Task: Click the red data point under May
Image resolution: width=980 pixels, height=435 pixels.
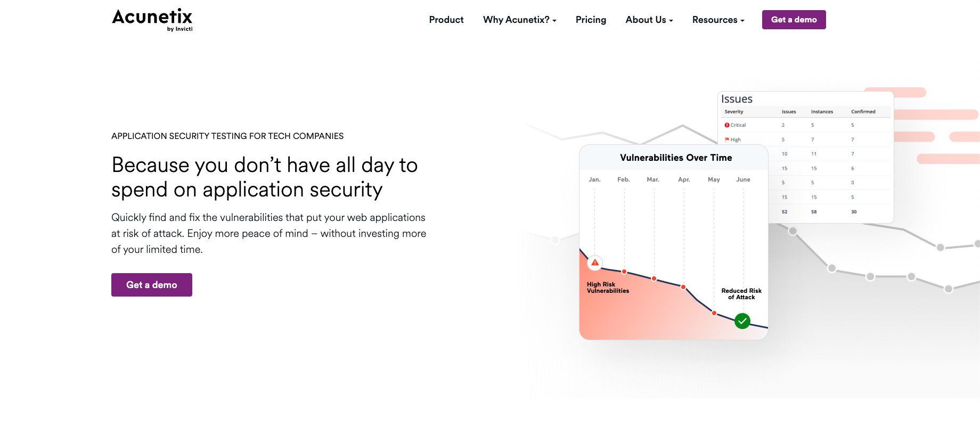Action: tap(714, 313)
